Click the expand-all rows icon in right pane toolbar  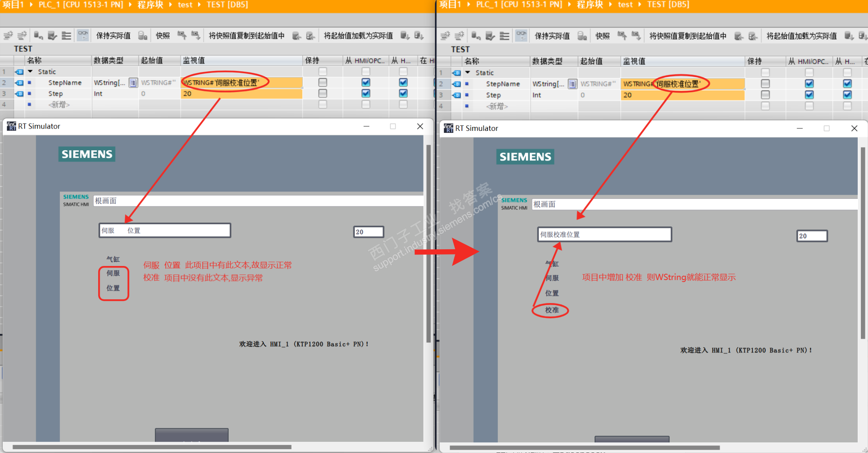(x=504, y=36)
